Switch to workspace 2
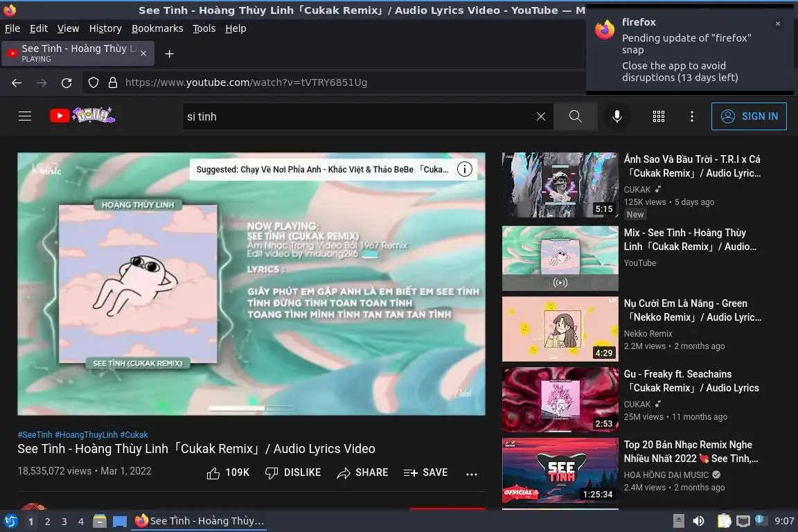798x532 pixels. (x=47, y=522)
